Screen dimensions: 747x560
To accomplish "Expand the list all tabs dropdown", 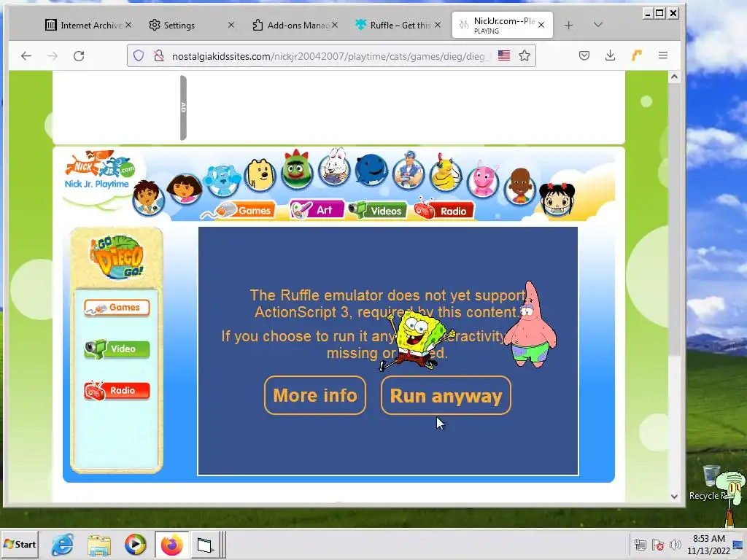I will click(x=598, y=25).
